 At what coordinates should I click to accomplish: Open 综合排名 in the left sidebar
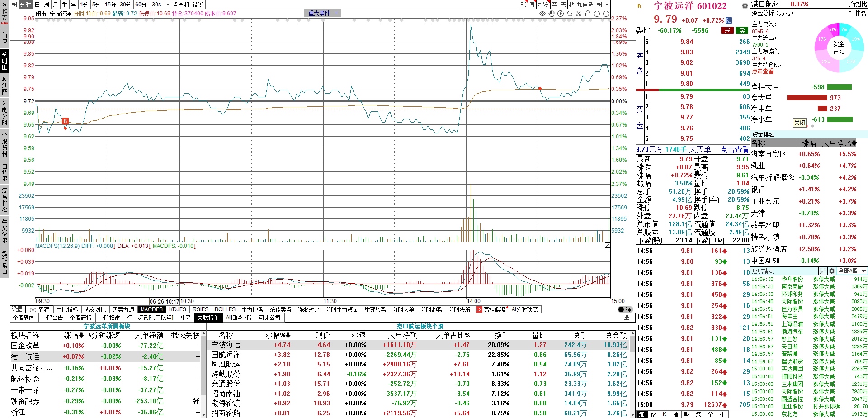pos(5,200)
